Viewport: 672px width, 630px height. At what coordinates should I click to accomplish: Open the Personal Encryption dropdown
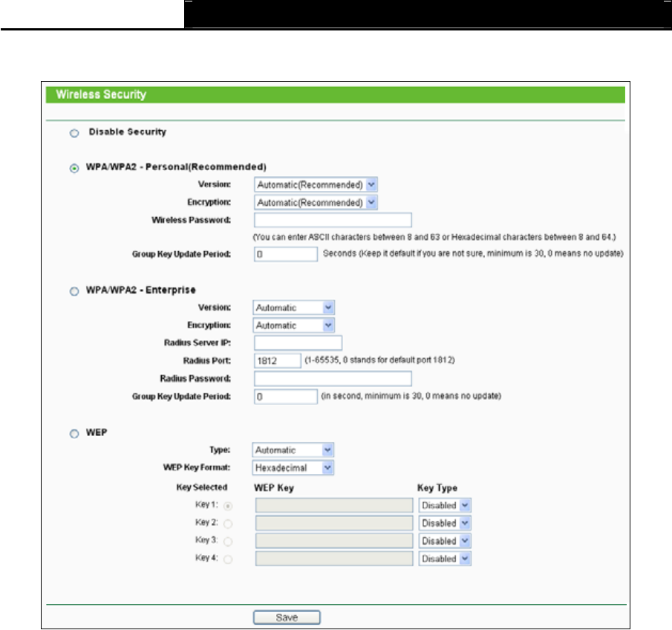pyautogui.click(x=316, y=202)
